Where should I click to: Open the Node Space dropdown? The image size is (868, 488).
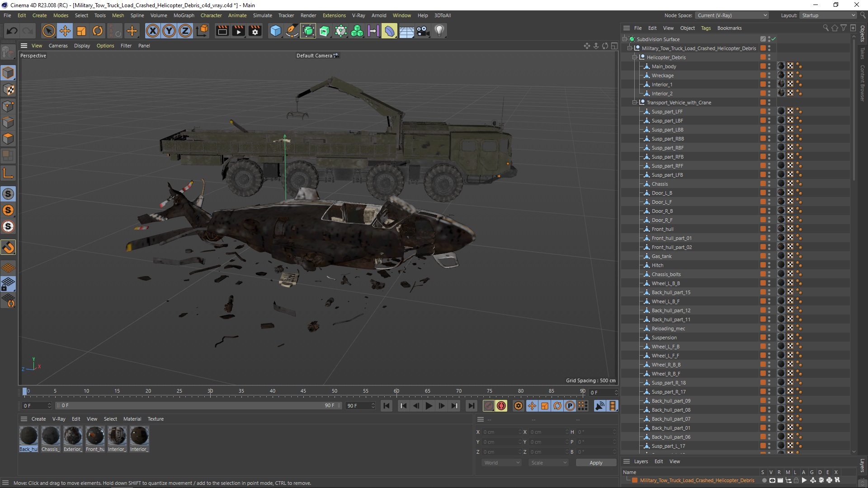[x=732, y=15]
